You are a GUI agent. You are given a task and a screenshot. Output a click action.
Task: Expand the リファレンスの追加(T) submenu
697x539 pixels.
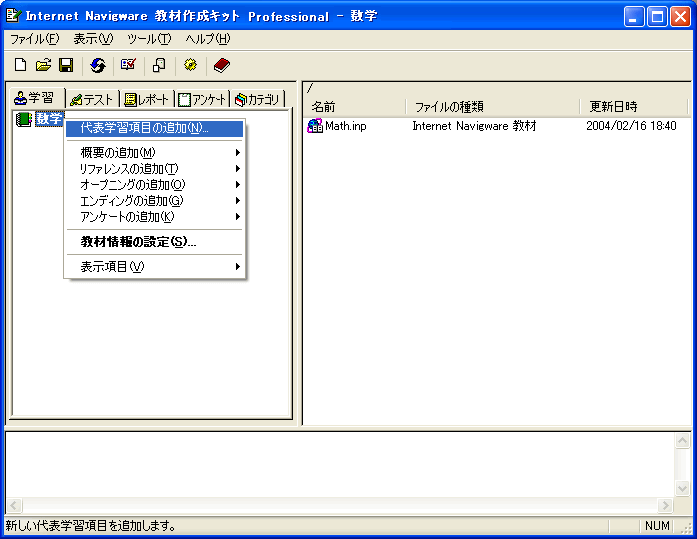tap(154, 168)
